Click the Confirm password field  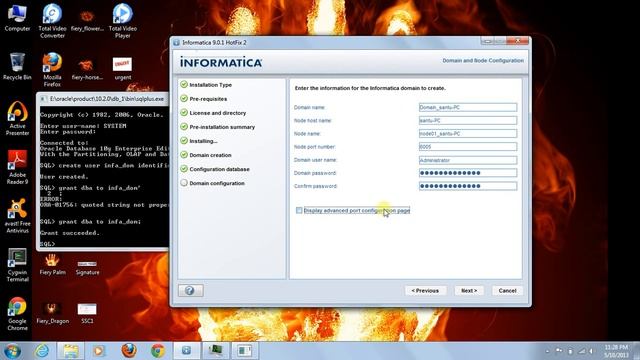pos(468,186)
